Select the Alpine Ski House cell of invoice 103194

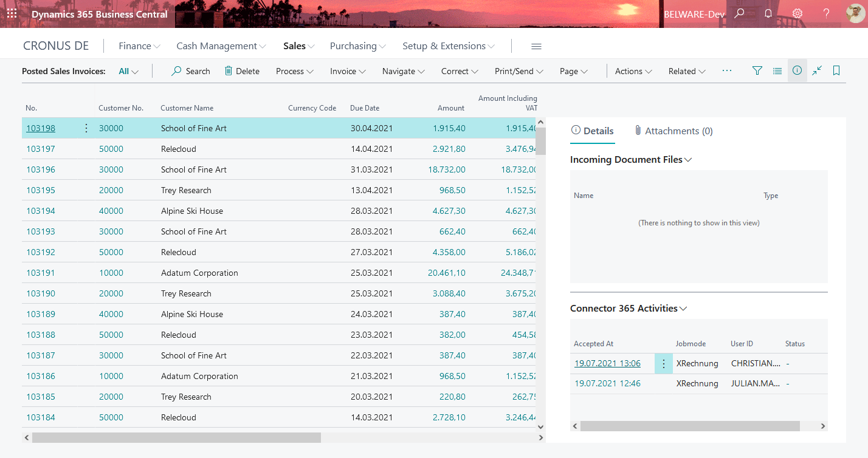pos(192,211)
